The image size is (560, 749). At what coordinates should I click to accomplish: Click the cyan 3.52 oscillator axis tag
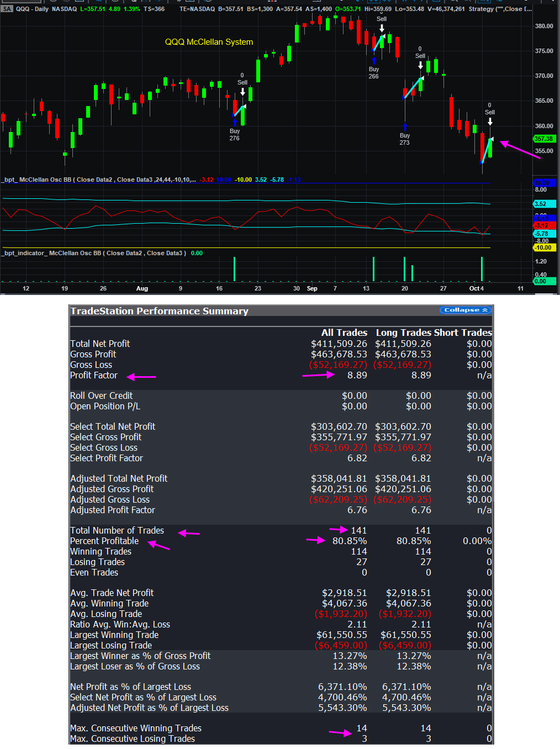tap(544, 204)
